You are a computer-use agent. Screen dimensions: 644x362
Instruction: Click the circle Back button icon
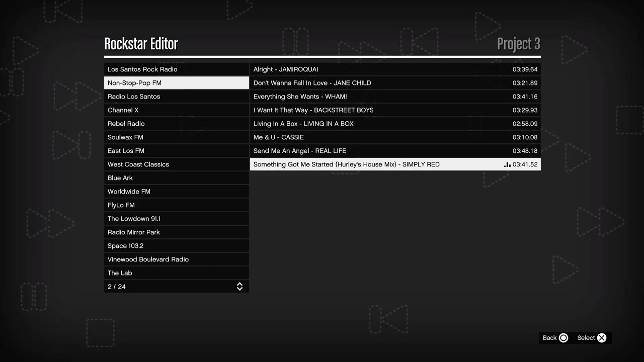pyautogui.click(x=563, y=338)
